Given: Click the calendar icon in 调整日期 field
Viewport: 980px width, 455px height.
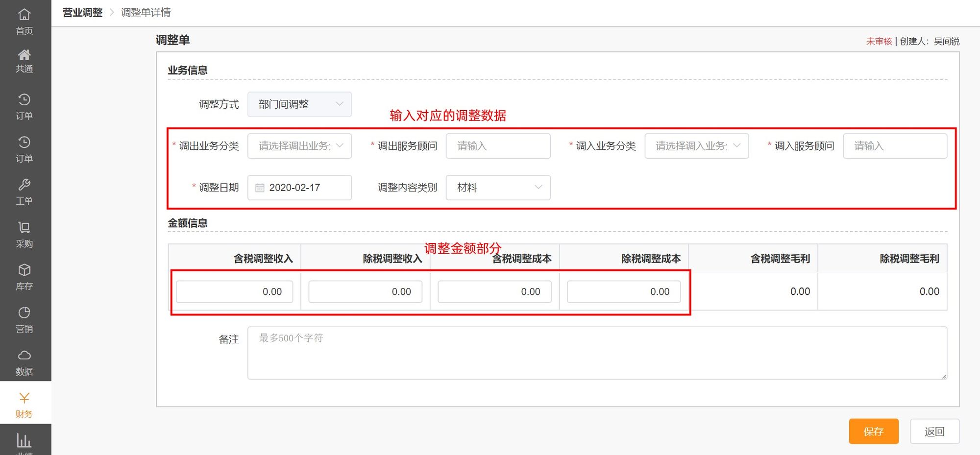Looking at the screenshot, I should point(260,188).
